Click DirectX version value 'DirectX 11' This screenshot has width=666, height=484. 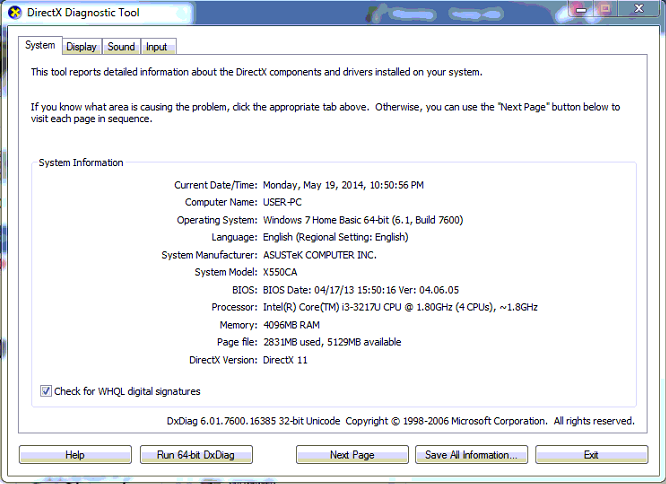click(285, 360)
